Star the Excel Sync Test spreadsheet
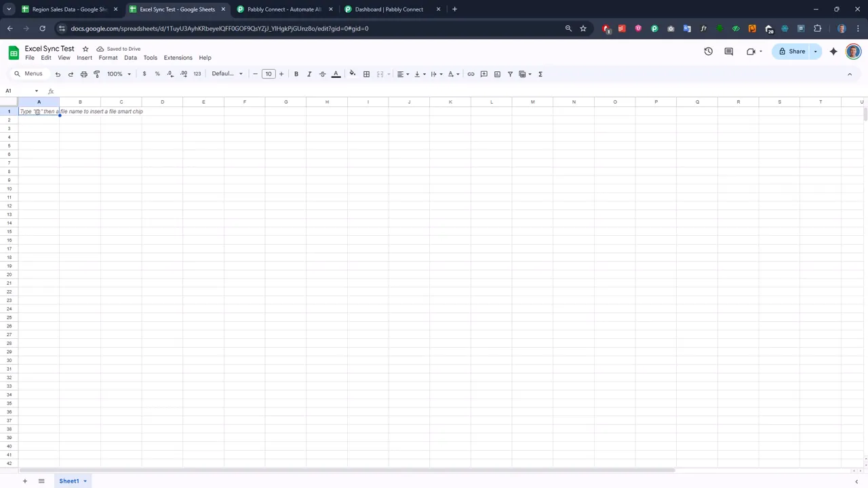Screen dimensions: 868x488 [x=85, y=48]
